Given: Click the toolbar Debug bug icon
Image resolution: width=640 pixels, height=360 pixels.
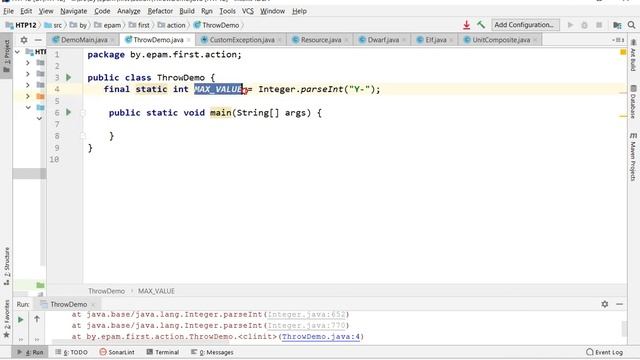Looking at the screenshot, I should tap(584, 25).
